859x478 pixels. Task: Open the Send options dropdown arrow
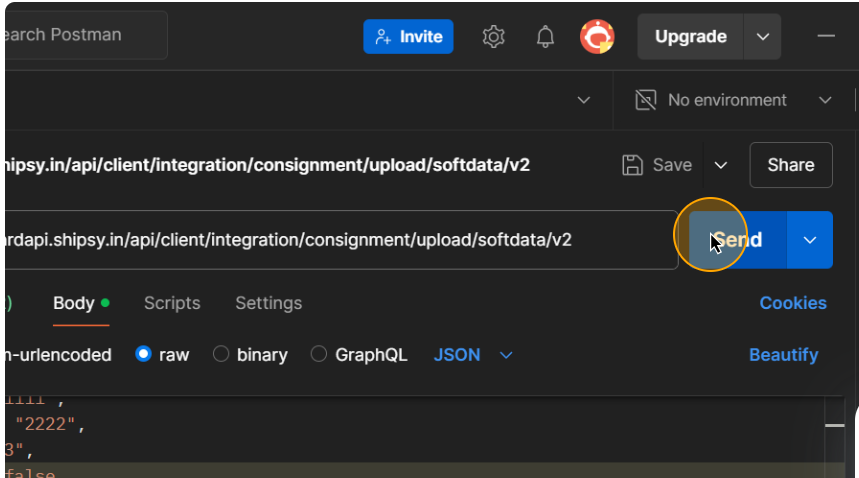point(810,240)
